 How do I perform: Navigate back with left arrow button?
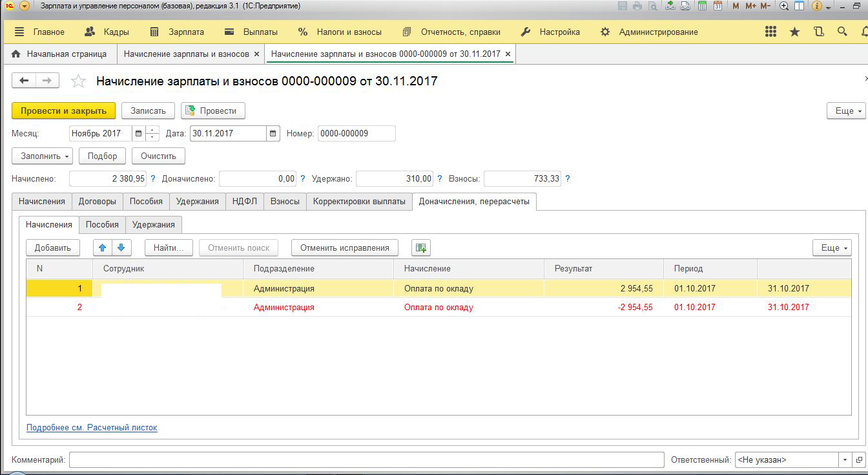pos(25,80)
